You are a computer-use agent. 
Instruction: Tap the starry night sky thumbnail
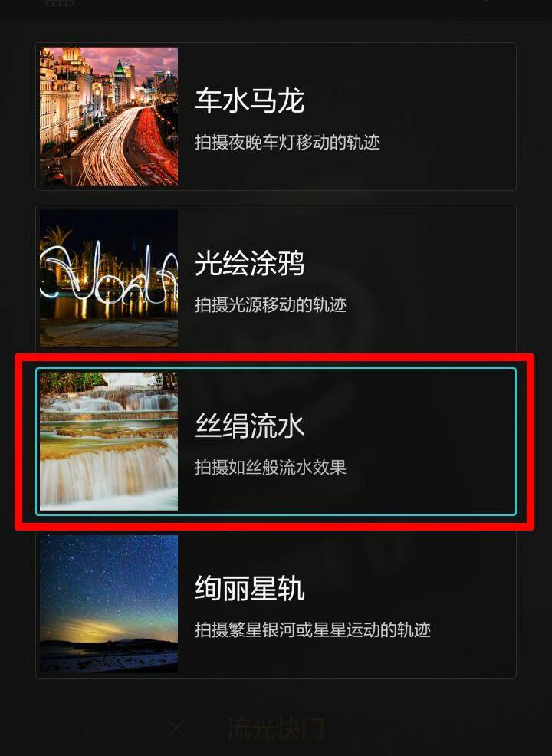(109, 603)
